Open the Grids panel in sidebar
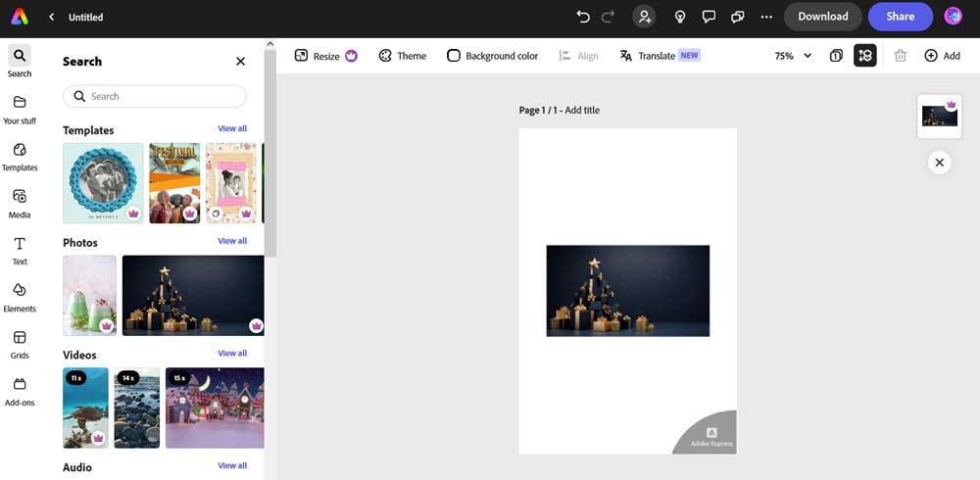Viewport: 980px width, 480px height. click(20, 344)
